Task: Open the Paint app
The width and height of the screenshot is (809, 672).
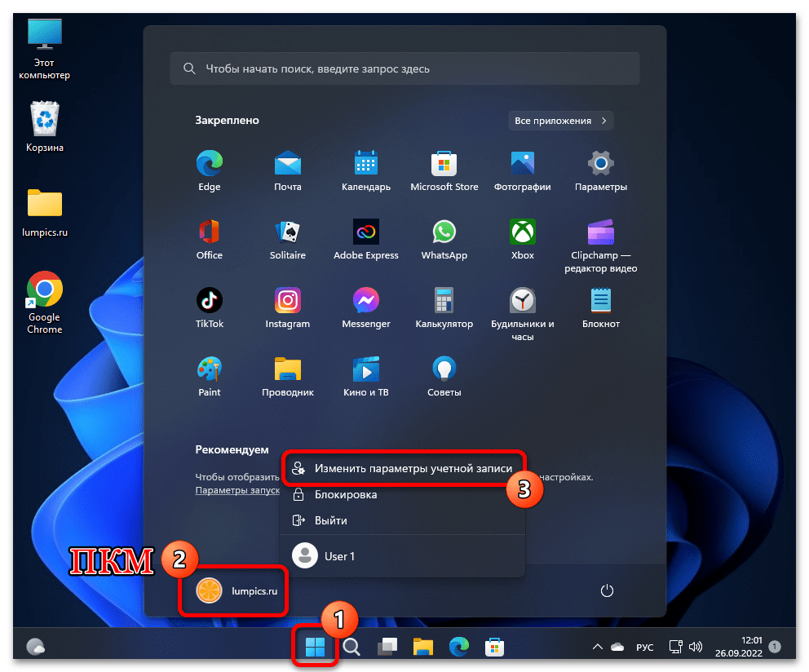Action: click(x=209, y=376)
